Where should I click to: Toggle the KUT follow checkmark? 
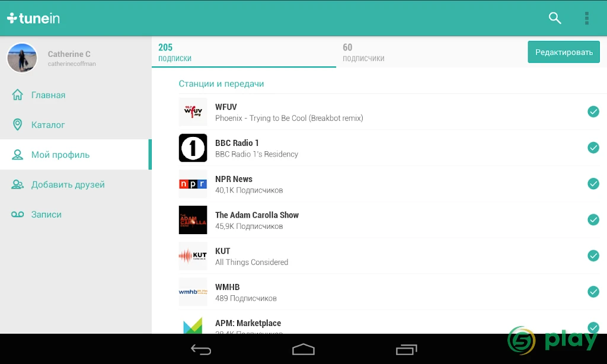click(593, 256)
